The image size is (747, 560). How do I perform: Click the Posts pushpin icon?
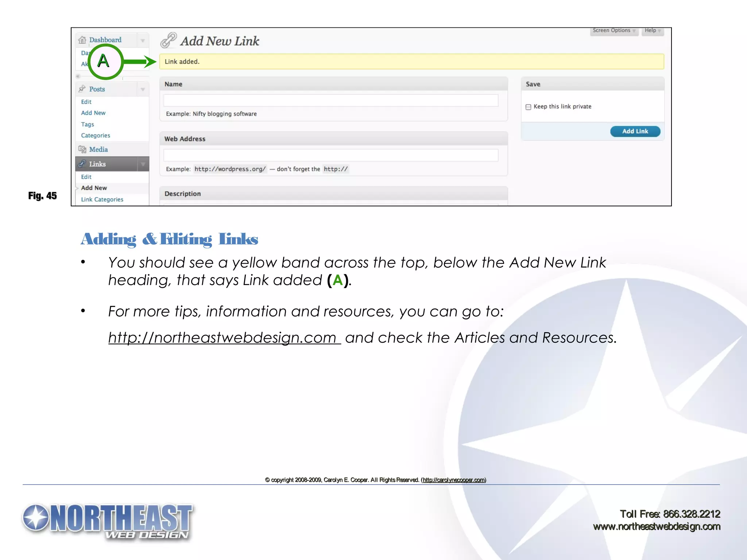(82, 89)
